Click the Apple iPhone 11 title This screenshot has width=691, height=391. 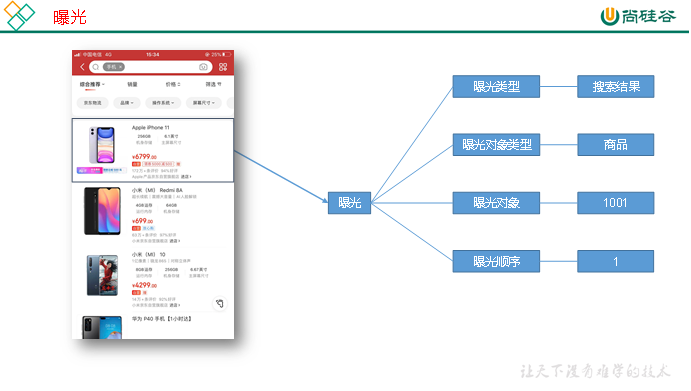(150, 127)
